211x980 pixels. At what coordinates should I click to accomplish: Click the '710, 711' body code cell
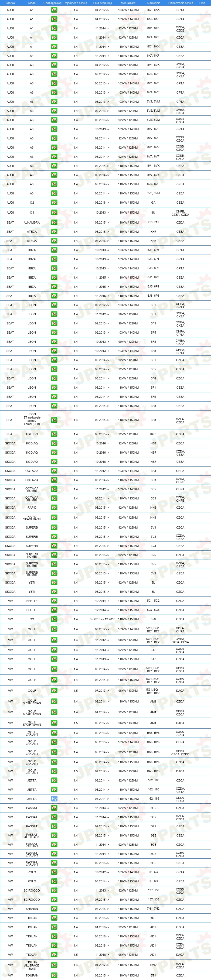click(x=153, y=222)
